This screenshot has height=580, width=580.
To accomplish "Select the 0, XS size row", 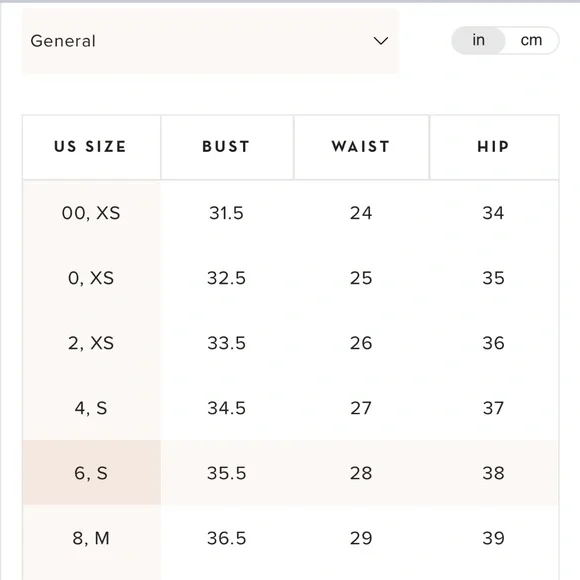I will [x=290, y=278].
